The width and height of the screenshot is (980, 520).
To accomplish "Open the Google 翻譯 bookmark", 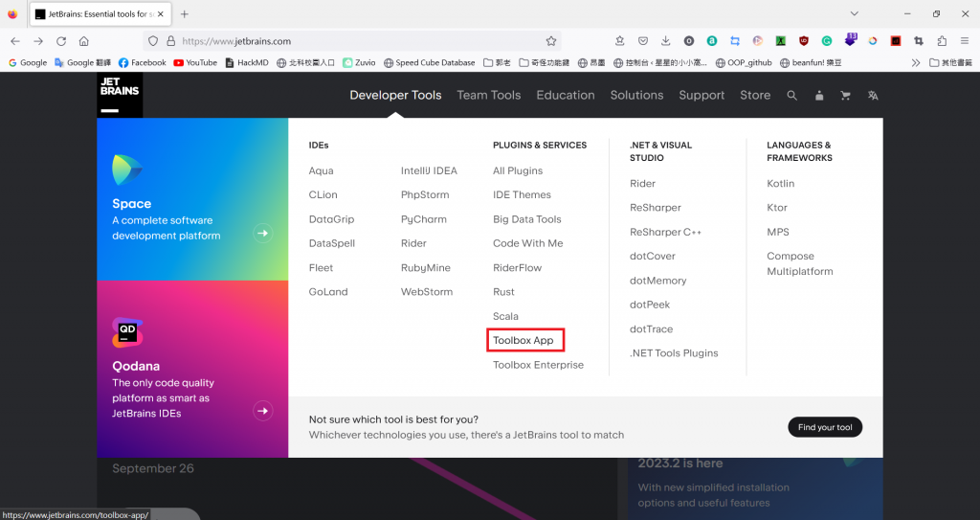I will [83, 62].
